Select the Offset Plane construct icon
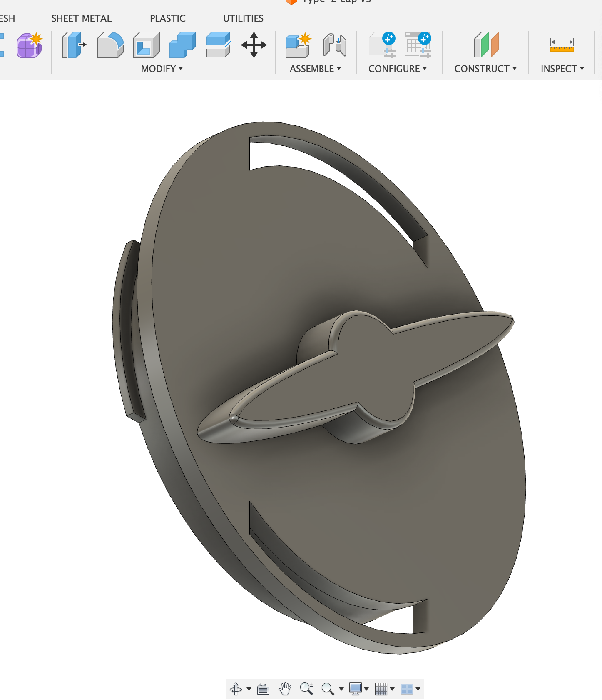This screenshot has height=700, width=602. pos(486,45)
